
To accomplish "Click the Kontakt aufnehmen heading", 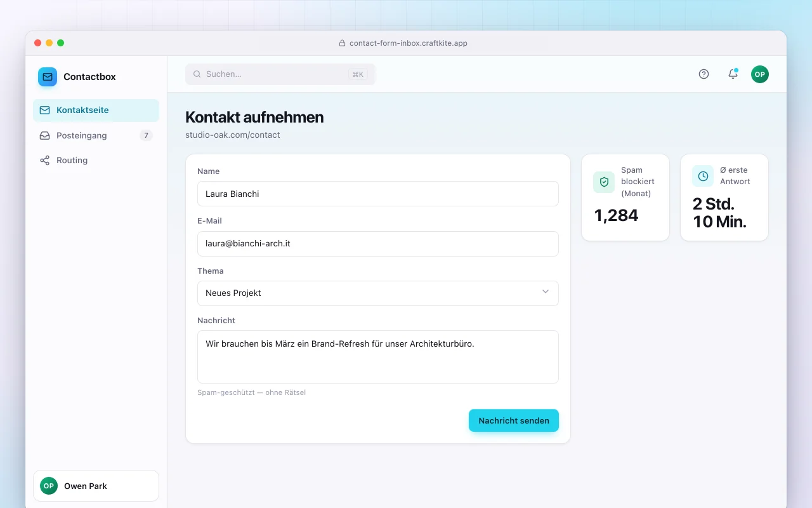I will point(254,117).
